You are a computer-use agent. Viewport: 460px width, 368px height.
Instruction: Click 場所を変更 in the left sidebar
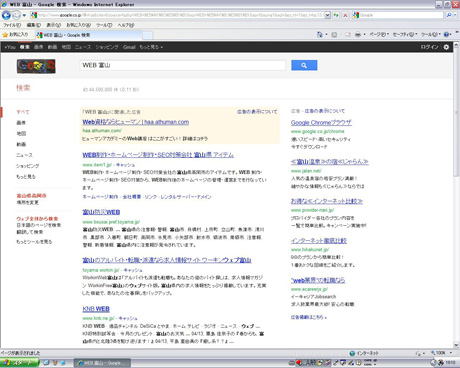(28, 202)
